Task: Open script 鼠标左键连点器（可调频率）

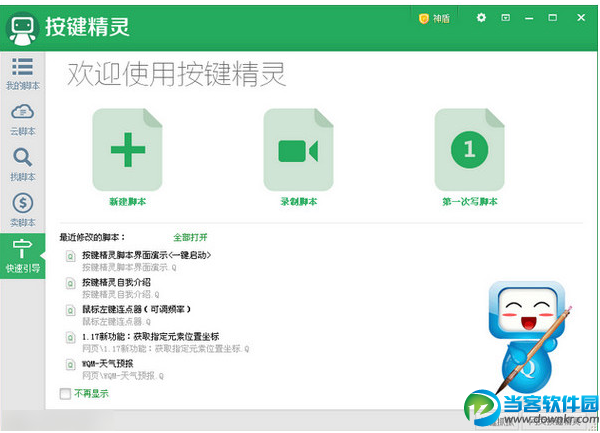Action: pyautogui.click(x=137, y=309)
